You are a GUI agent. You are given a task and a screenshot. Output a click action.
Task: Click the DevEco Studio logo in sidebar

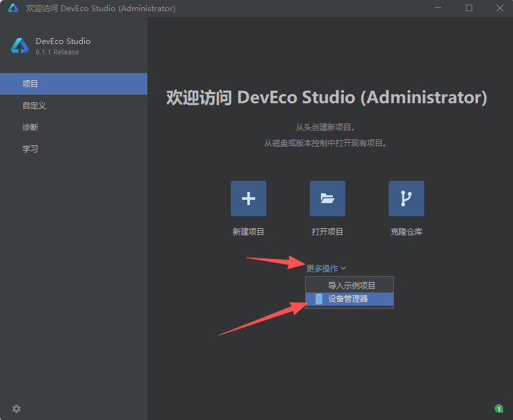point(20,46)
